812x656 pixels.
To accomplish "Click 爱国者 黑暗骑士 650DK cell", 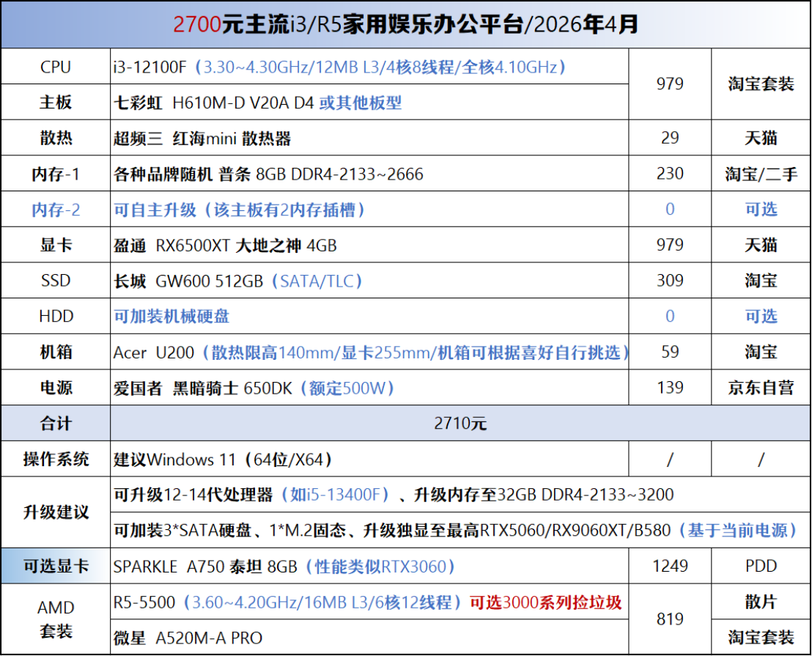I will coord(369,387).
